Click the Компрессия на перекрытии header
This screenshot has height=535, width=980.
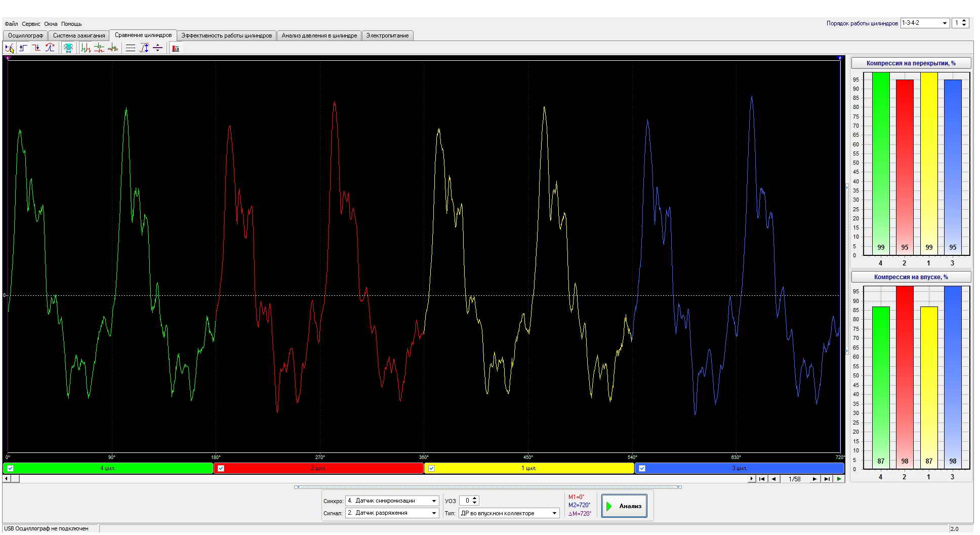pyautogui.click(x=911, y=63)
